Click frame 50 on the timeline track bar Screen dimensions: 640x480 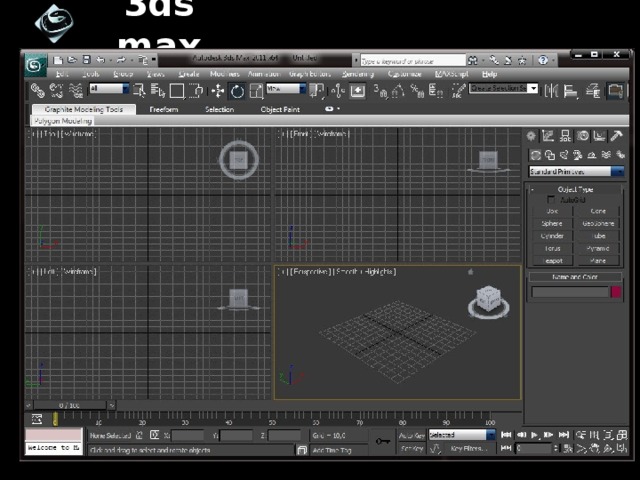(272, 419)
